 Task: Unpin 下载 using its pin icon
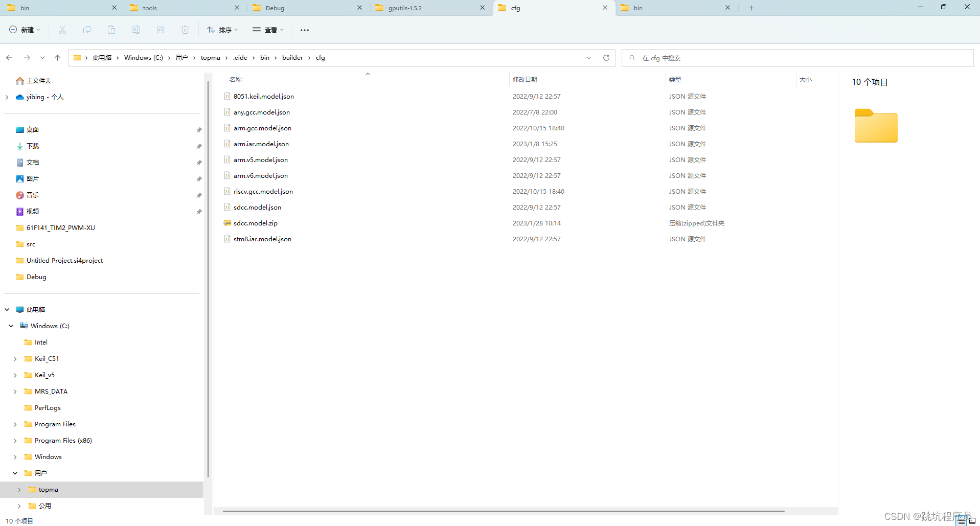[199, 146]
